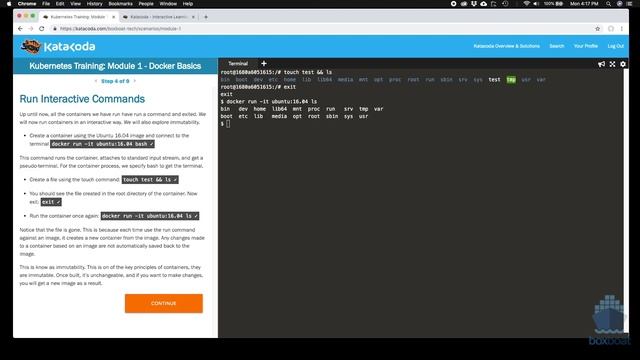640x360 pixels.
Task: Click the module title 'Kubernetes Training: Module 1 - Docker Basics'
Action: pos(115,66)
